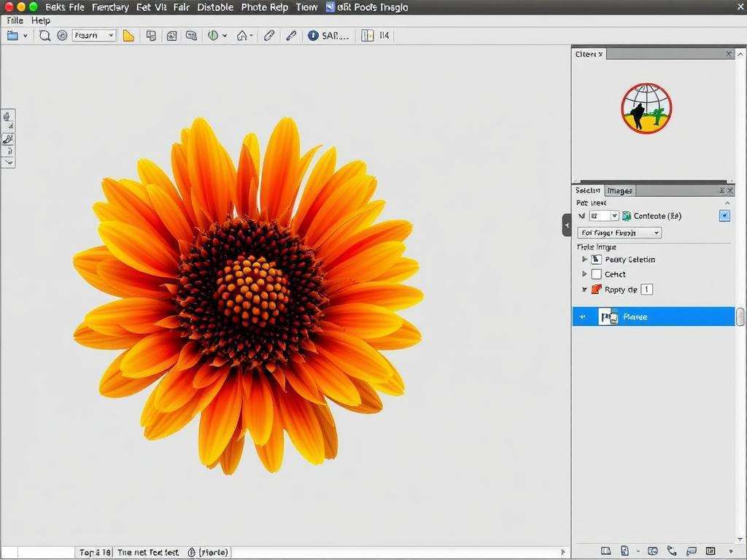Click the magnifier zoom tool icon in toolbar

coord(44,35)
